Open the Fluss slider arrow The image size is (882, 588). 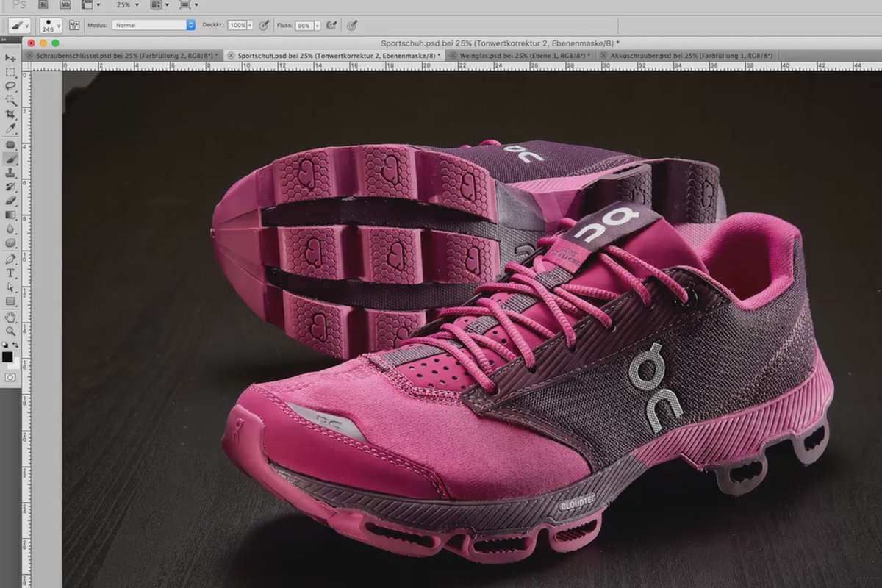318,25
